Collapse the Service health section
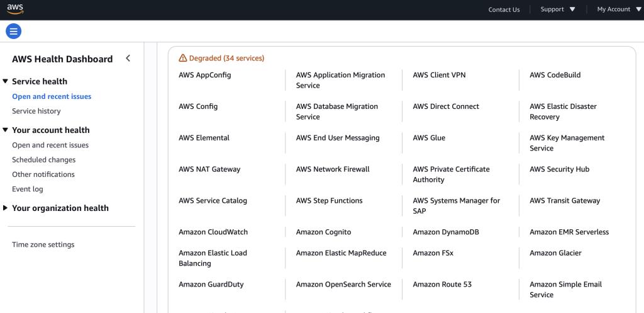 pos(5,81)
